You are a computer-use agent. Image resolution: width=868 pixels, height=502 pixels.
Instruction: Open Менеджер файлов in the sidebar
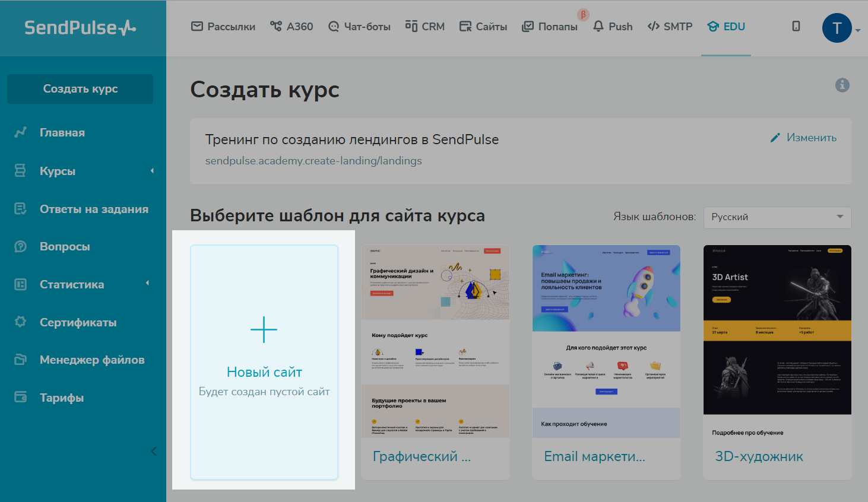tap(92, 360)
